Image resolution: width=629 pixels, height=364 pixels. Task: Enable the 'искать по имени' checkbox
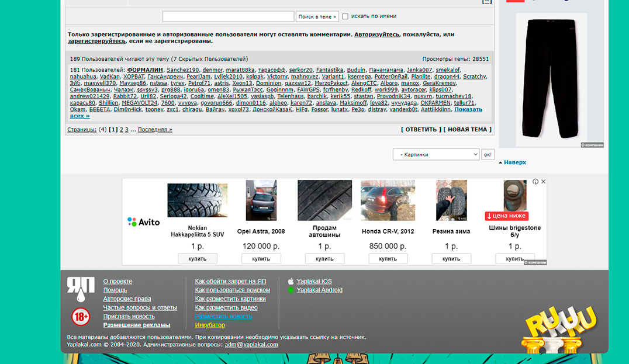[x=345, y=16]
